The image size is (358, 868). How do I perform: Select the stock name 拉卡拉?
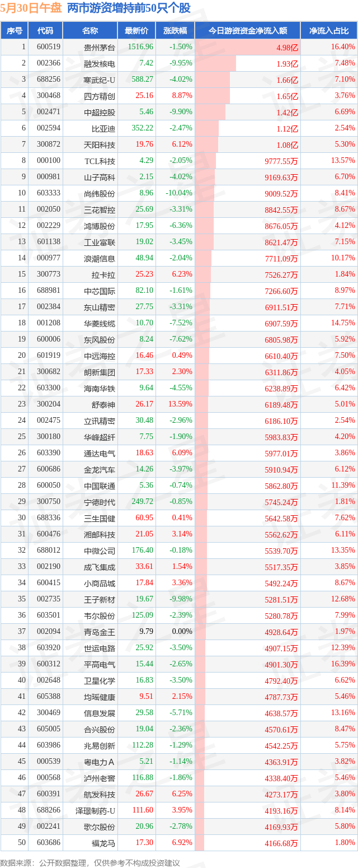(103, 275)
